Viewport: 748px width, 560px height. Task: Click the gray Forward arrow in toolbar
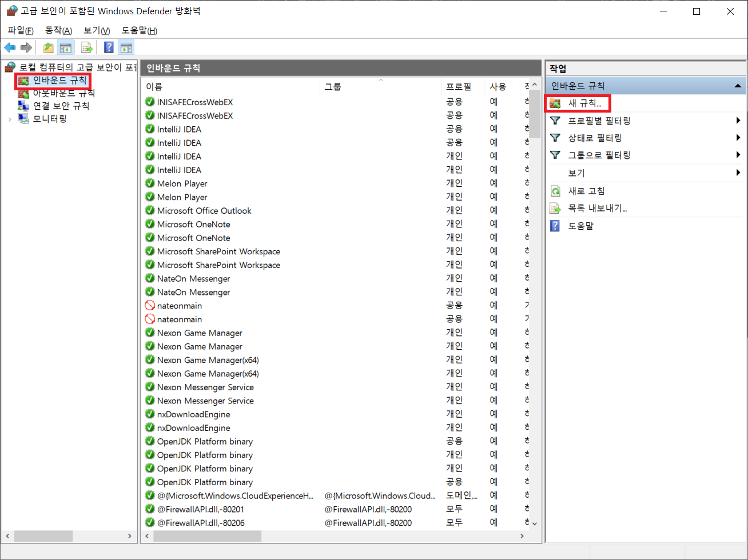(x=26, y=47)
